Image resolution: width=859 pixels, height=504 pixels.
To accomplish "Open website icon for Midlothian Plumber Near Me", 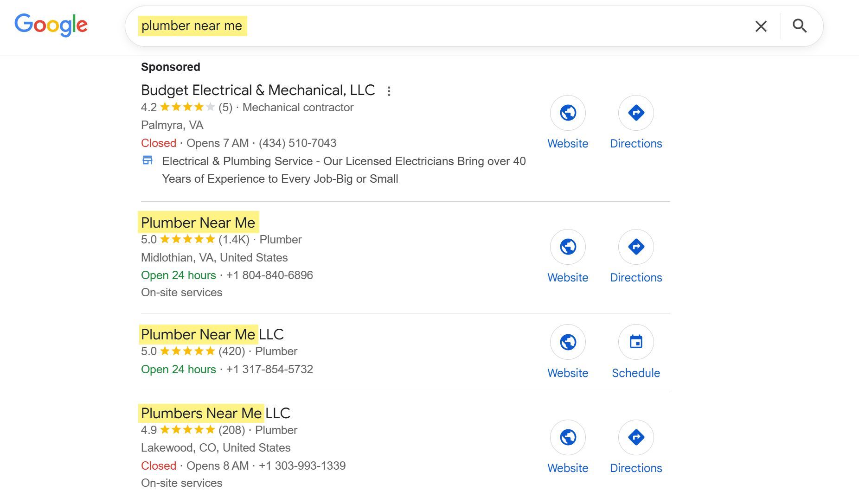I will tap(568, 247).
